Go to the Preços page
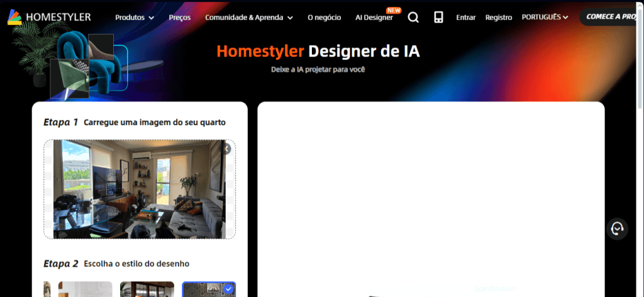Image resolution: width=644 pixels, height=297 pixels. (x=179, y=18)
